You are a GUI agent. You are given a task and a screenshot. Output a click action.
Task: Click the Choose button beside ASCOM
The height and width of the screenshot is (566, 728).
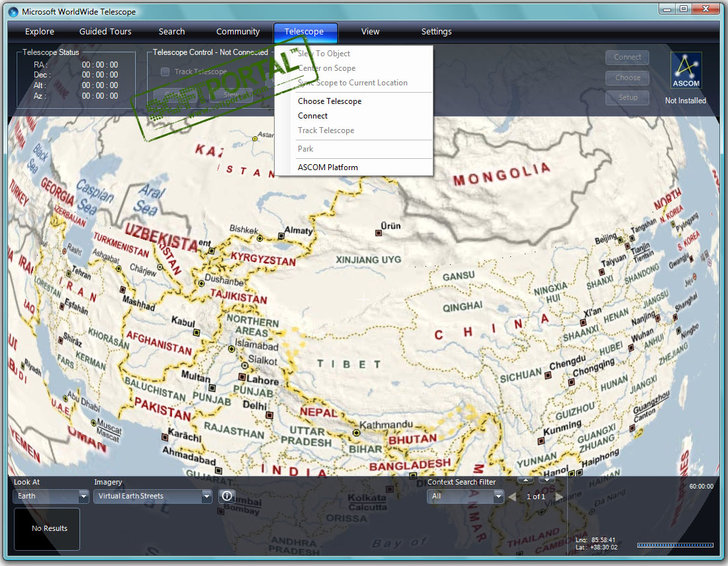(627, 77)
